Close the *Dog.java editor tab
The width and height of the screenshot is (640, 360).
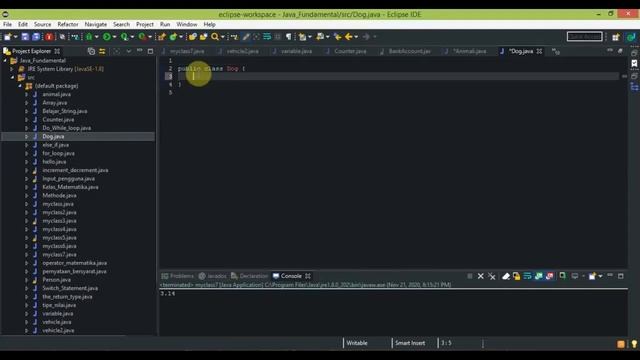tap(540, 51)
